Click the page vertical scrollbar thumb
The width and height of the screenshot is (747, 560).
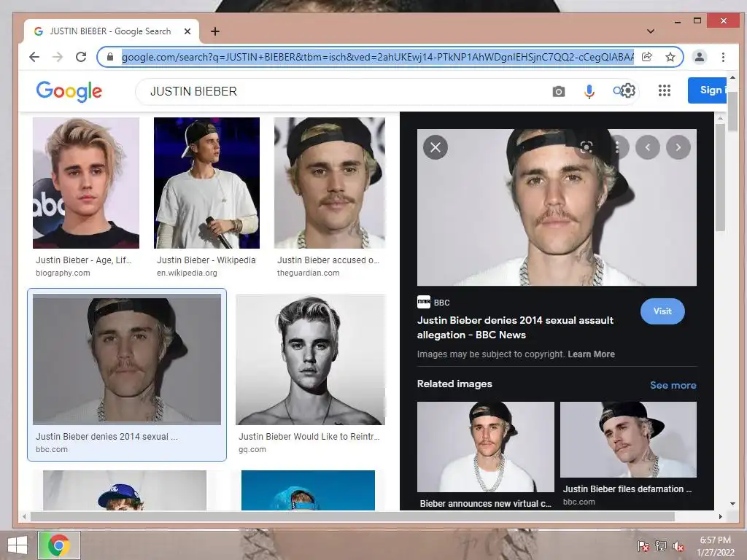pos(732,112)
